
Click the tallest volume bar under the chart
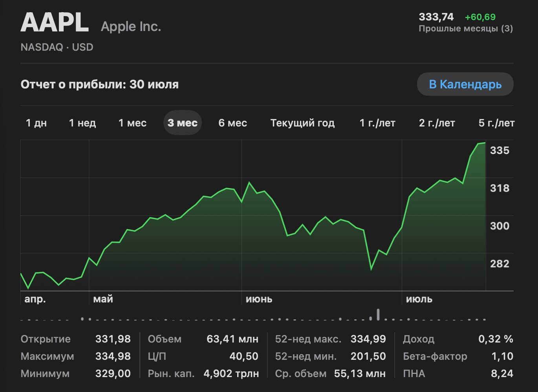[x=378, y=314]
